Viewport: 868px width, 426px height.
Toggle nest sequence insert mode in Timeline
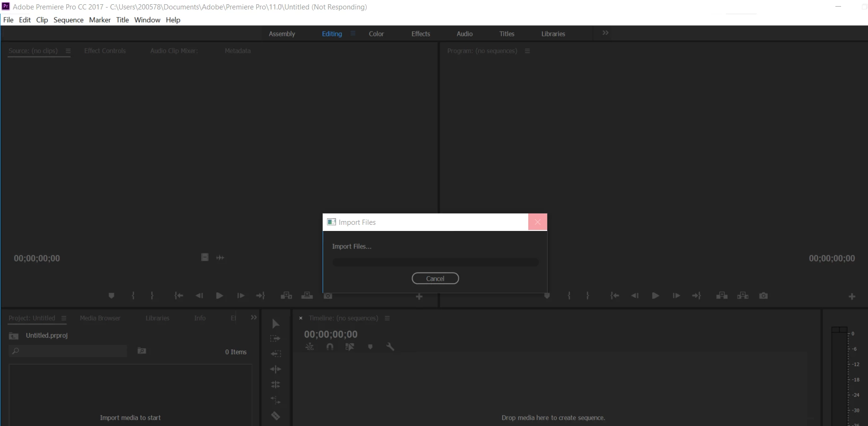309,347
